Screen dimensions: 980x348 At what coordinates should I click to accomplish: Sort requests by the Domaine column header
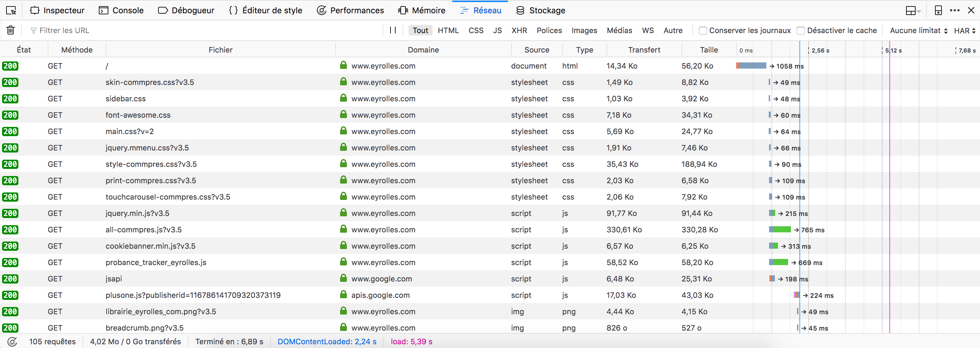pyautogui.click(x=423, y=49)
